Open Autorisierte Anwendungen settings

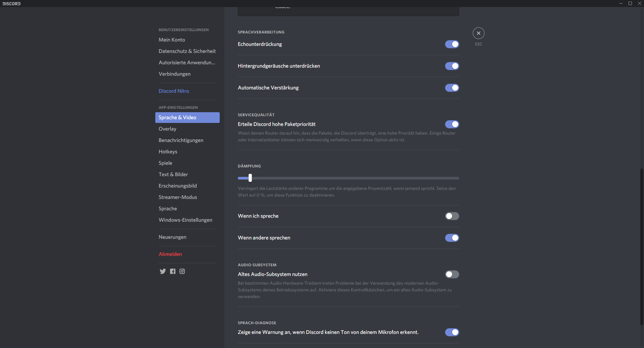[x=187, y=63]
